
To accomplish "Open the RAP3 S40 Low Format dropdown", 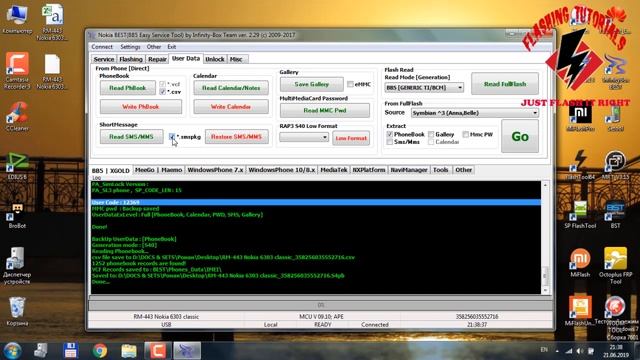I will [x=304, y=137].
